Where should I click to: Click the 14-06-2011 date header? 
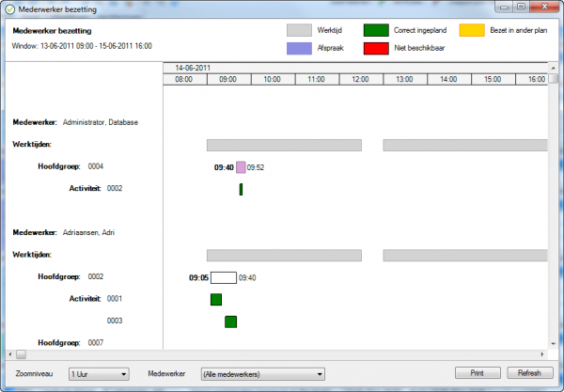click(193, 68)
